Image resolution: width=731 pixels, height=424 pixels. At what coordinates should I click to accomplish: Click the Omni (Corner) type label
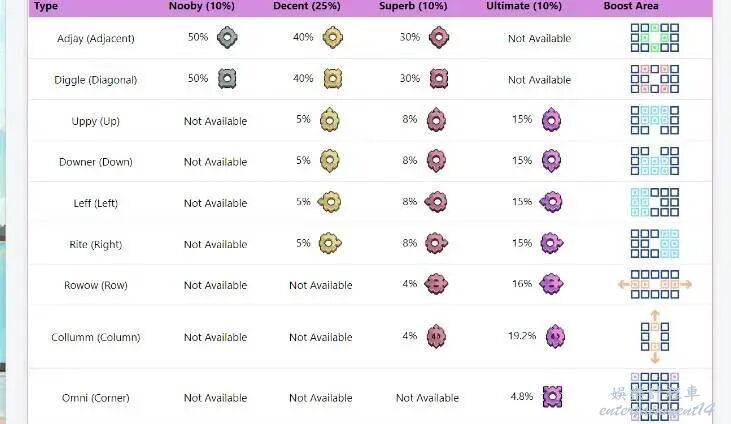coord(92,398)
